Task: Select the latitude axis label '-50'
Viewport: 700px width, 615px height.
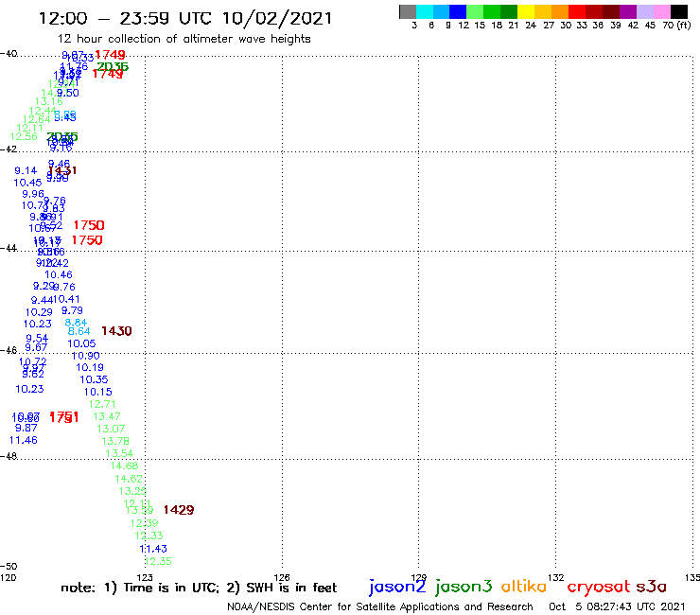Action: [9, 567]
